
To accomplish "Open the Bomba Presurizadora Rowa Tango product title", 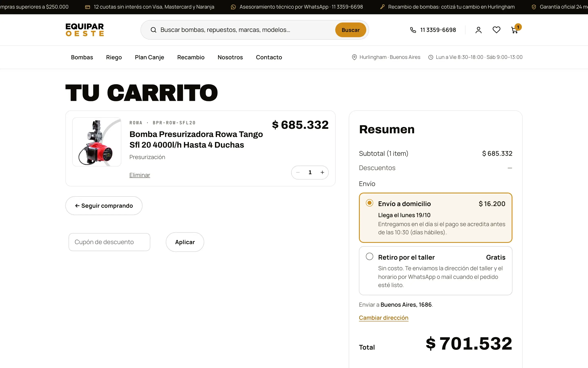I will (x=196, y=139).
